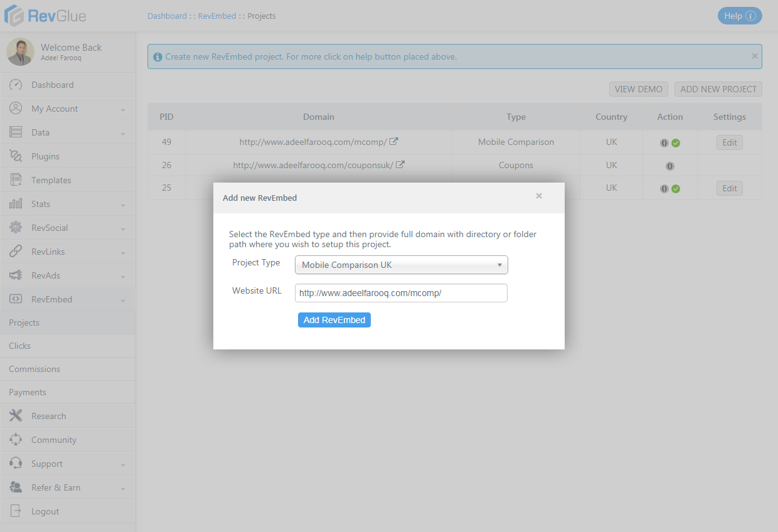Click Dashboard breadcrumb link
This screenshot has height=532, width=778.
(167, 16)
